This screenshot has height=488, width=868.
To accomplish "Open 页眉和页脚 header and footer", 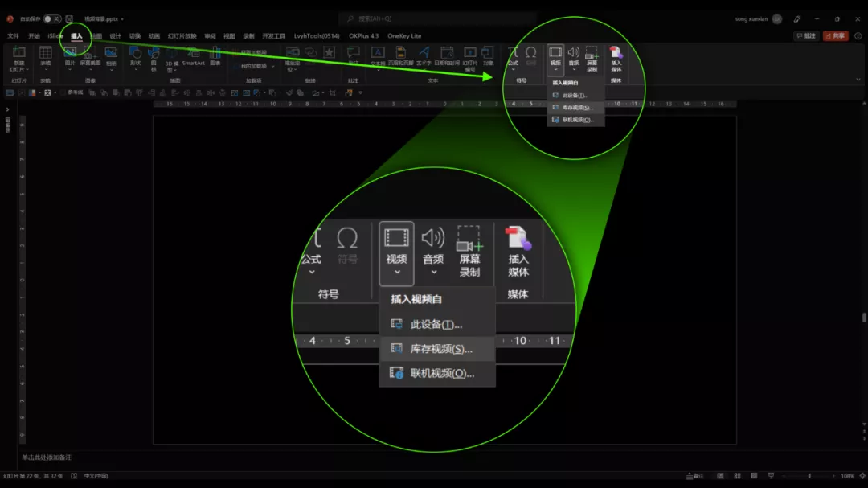I will 400,56.
